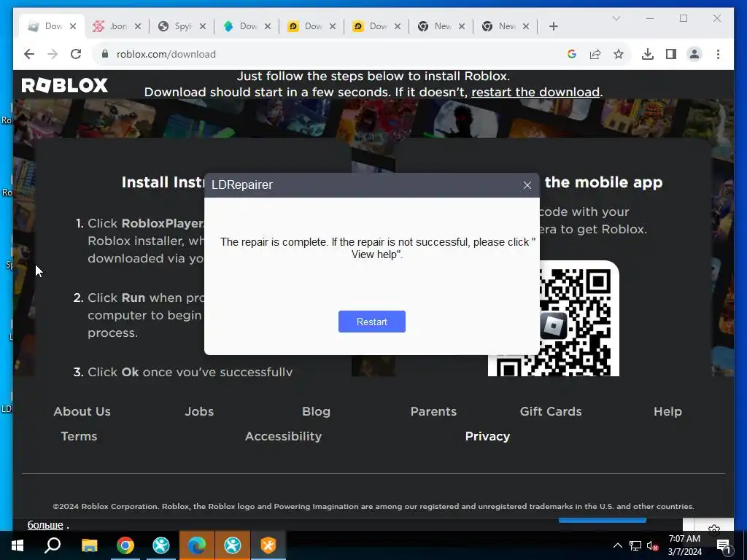This screenshot has height=560, width=747.
Task: Open the About Us footer link
Action: 82,411
